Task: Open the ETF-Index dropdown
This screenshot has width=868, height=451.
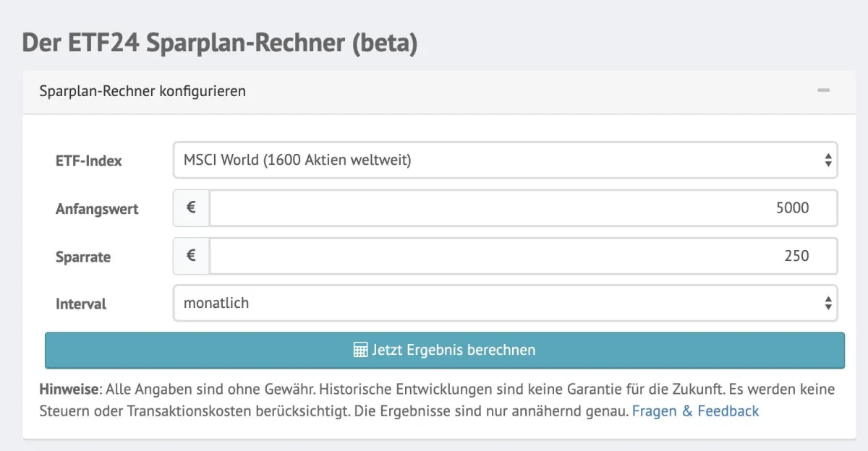Action: click(506, 160)
